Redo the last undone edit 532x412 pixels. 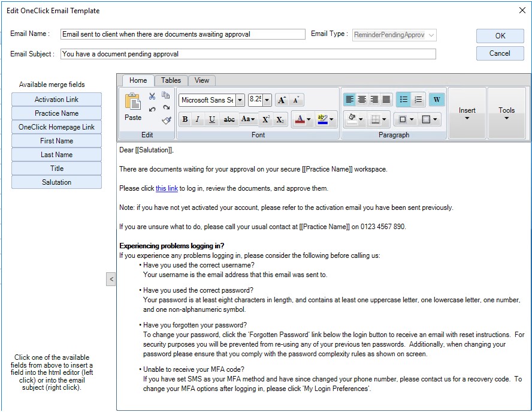[x=166, y=108]
